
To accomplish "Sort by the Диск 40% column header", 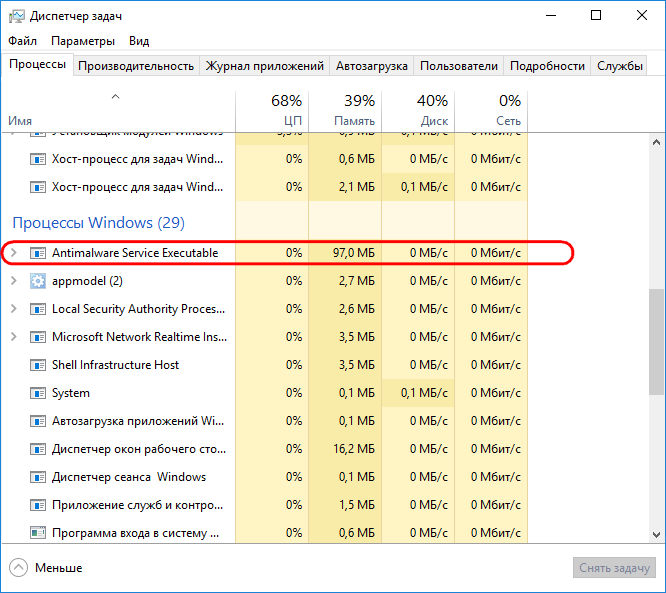I will coord(418,111).
